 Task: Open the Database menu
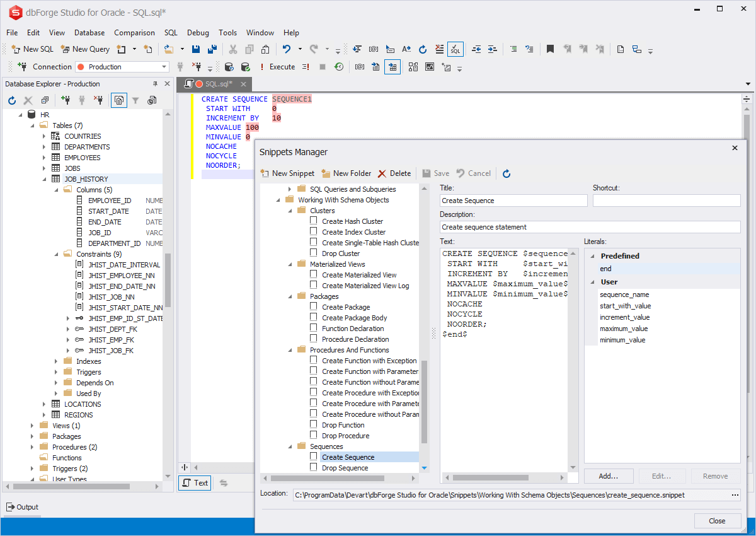(x=89, y=33)
